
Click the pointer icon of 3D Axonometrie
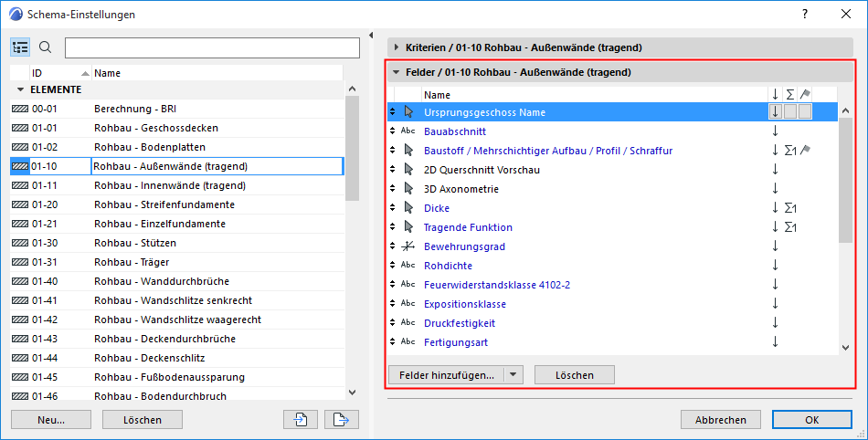(x=408, y=188)
